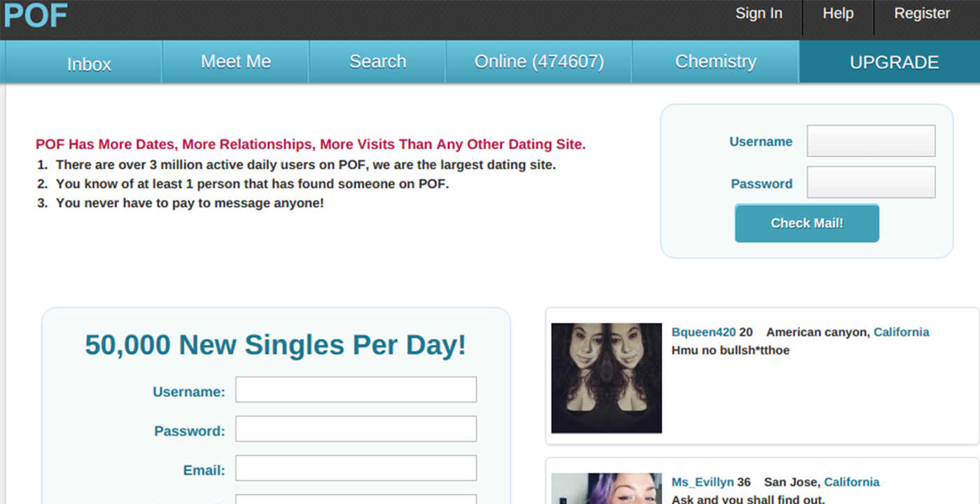Open the Search tab
The width and height of the screenshot is (980, 504).
pos(377,62)
